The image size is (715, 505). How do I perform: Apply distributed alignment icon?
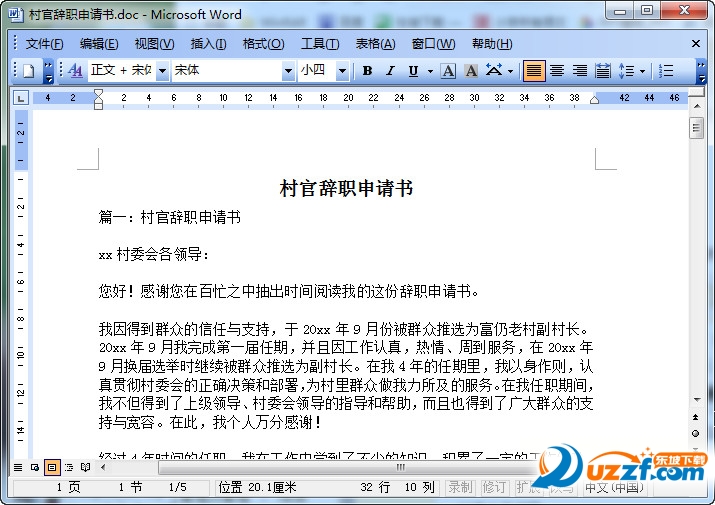(x=603, y=71)
